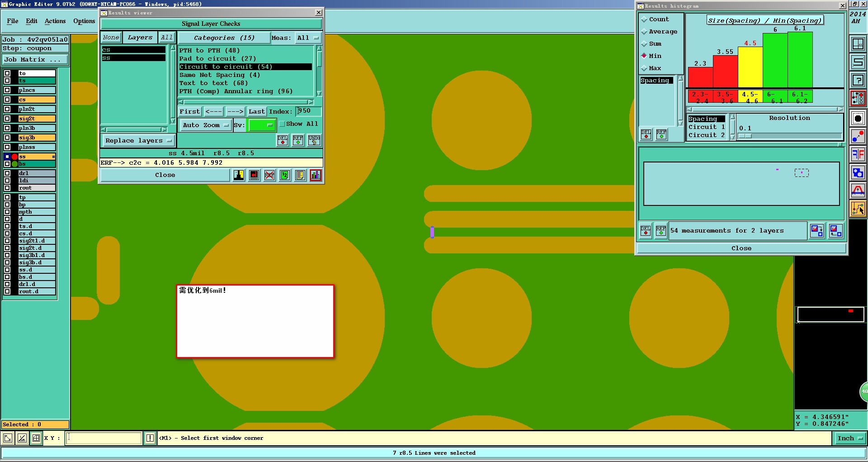Click the red-and-black icon beside crossed-out REF
868x462 pixels.
(x=255, y=175)
